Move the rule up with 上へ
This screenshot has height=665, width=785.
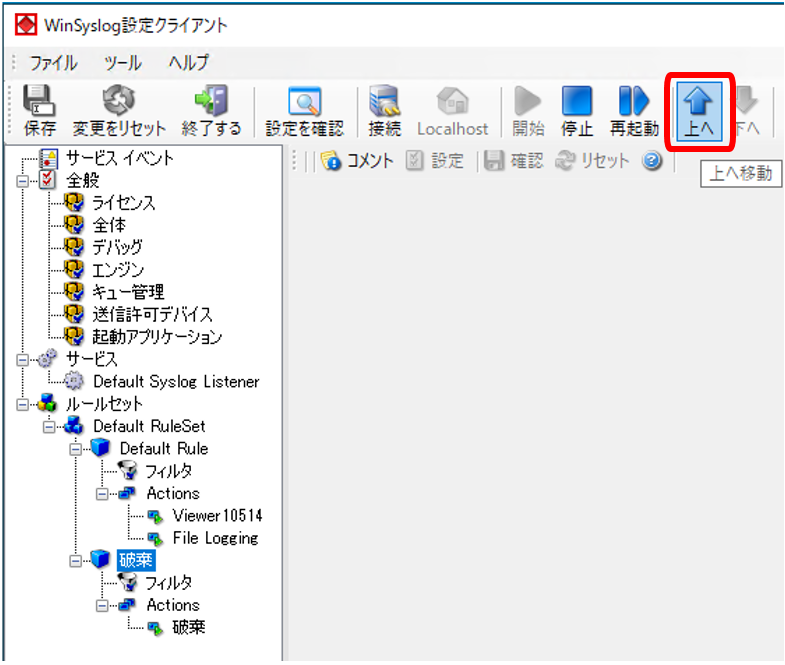pos(699,111)
